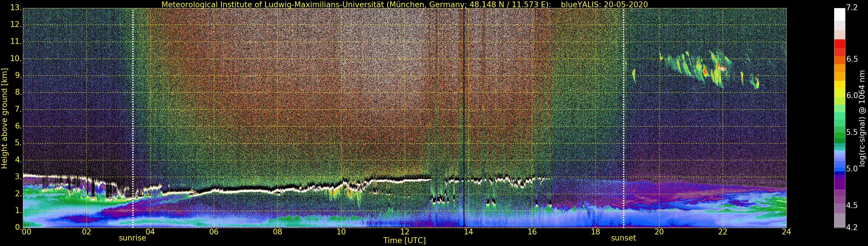Click the '5.0' colorbar value

pyautogui.click(x=852, y=168)
